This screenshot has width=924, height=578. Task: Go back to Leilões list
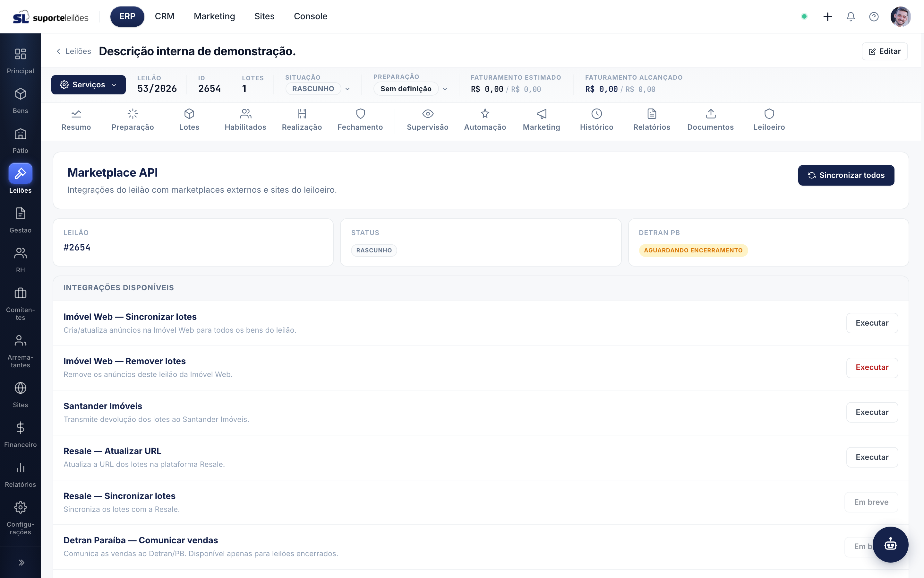(74, 51)
